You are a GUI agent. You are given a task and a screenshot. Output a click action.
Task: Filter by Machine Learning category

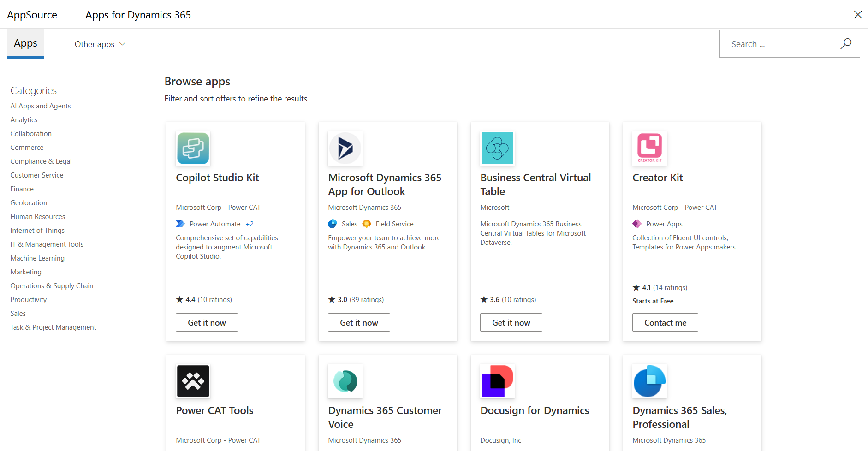click(37, 258)
